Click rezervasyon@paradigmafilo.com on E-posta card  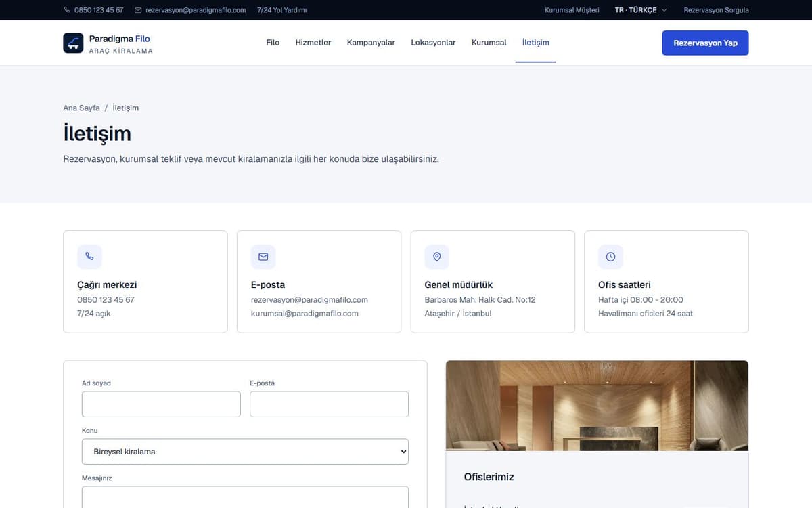pyautogui.click(x=309, y=299)
